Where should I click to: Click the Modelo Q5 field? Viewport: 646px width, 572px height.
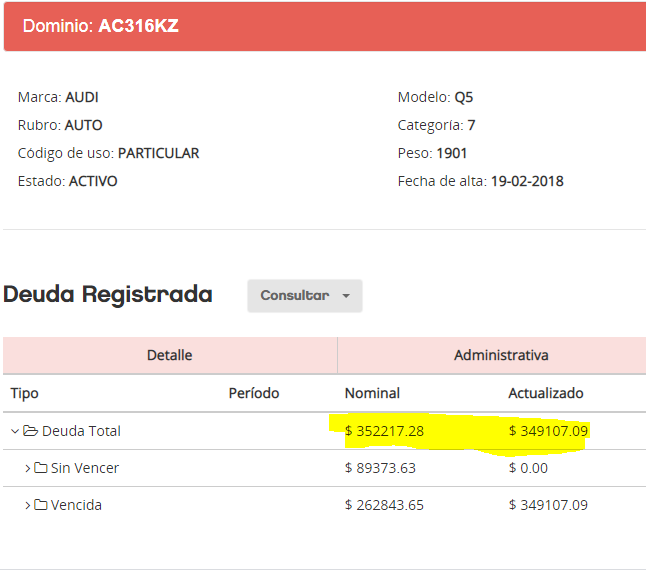(x=435, y=97)
